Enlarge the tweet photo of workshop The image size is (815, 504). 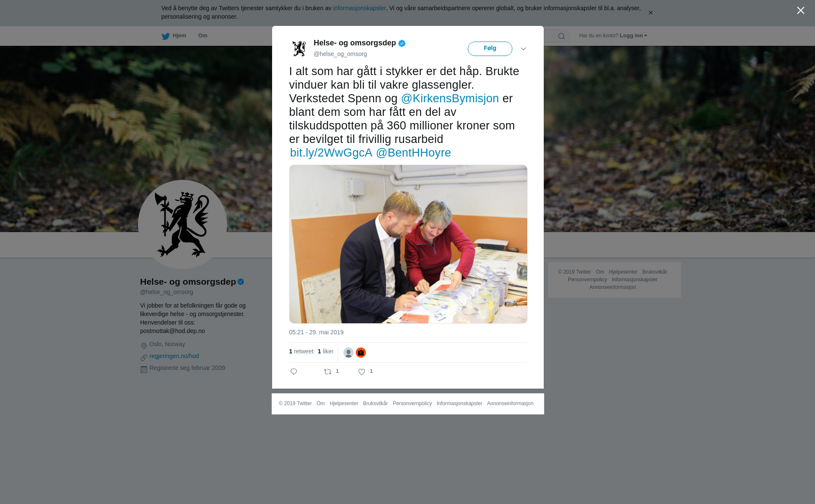click(x=408, y=244)
